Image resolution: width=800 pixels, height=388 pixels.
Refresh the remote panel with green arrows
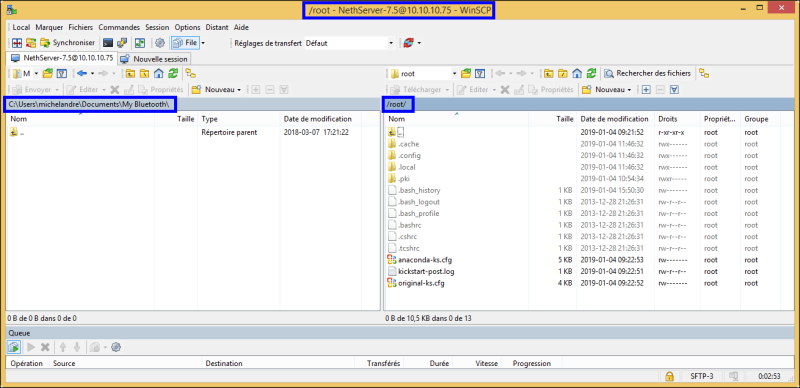click(x=591, y=74)
